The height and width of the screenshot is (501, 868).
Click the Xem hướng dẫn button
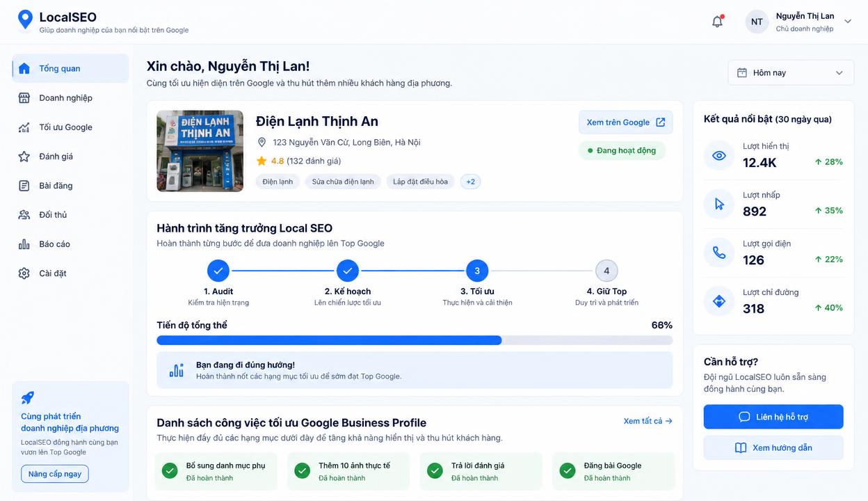click(773, 447)
